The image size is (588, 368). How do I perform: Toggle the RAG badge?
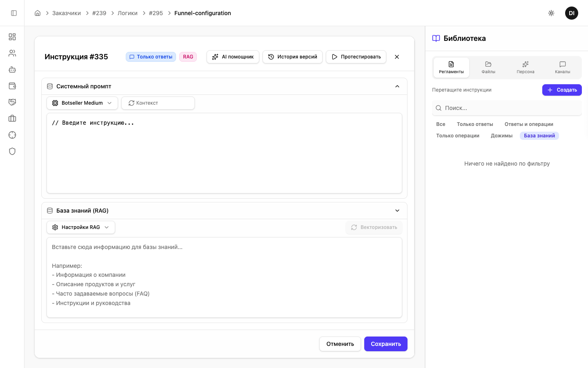pos(188,57)
